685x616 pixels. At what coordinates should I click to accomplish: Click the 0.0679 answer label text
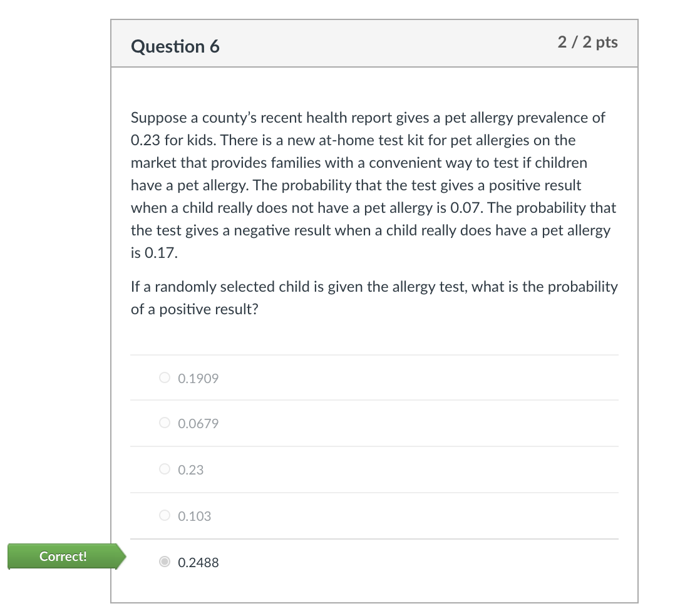[198, 423]
